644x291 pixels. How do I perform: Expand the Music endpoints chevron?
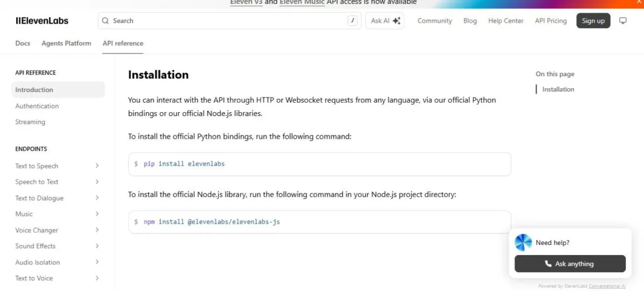click(97, 214)
